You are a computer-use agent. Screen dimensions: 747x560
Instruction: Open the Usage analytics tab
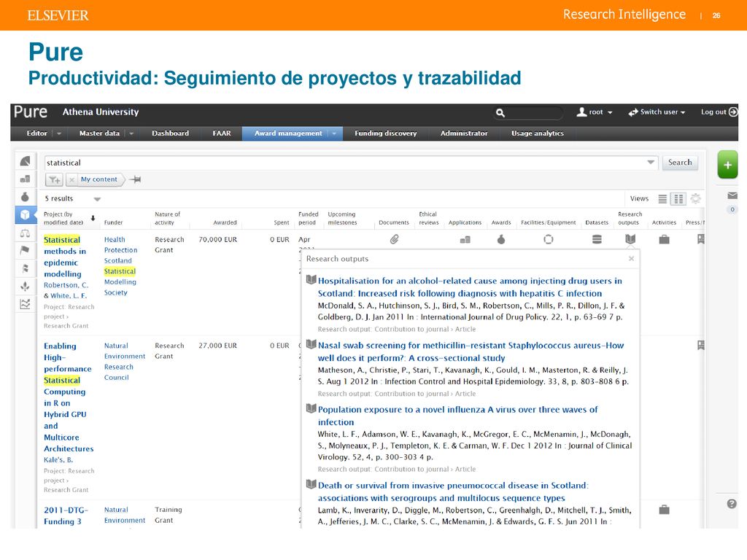[538, 133]
